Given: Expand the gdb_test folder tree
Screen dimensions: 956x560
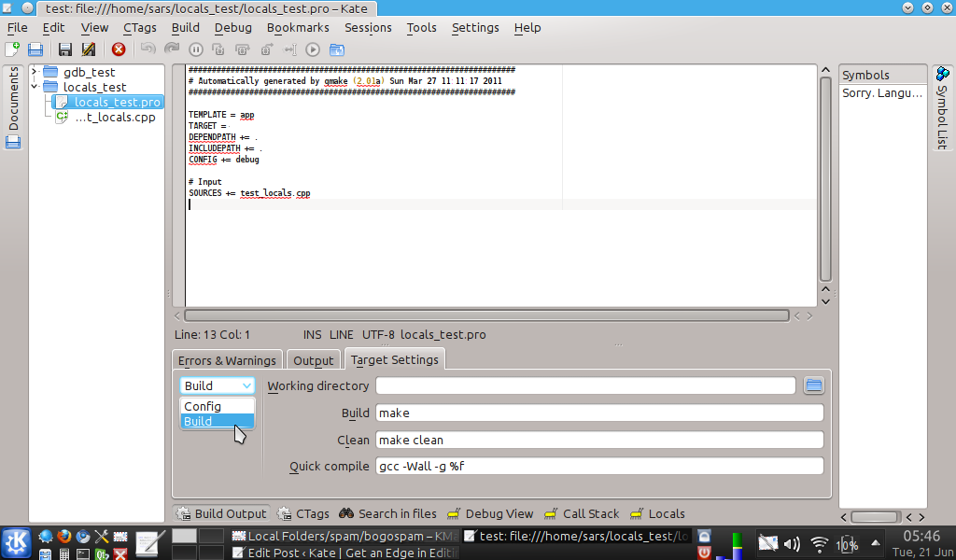Looking at the screenshot, I should coord(35,72).
